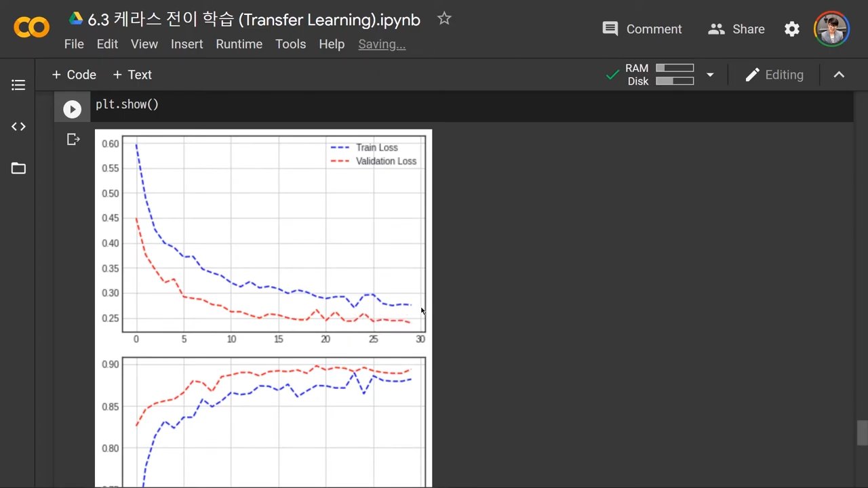Click the Share button

click(x=736, y=29)
